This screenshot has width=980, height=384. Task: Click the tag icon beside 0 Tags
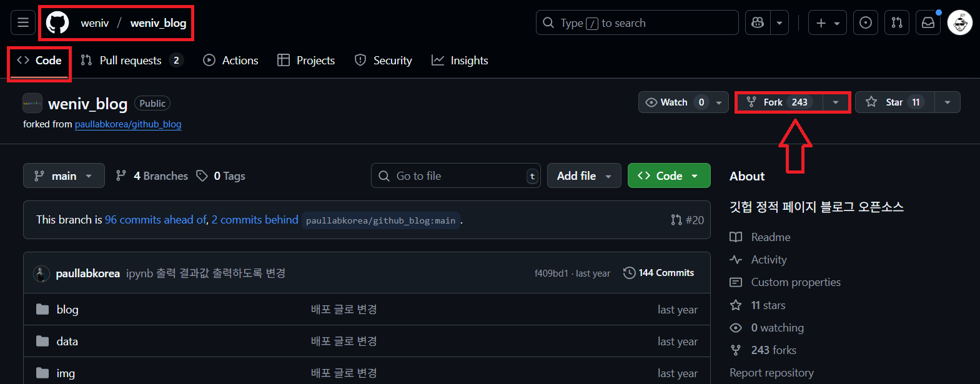tap(202, 176)
